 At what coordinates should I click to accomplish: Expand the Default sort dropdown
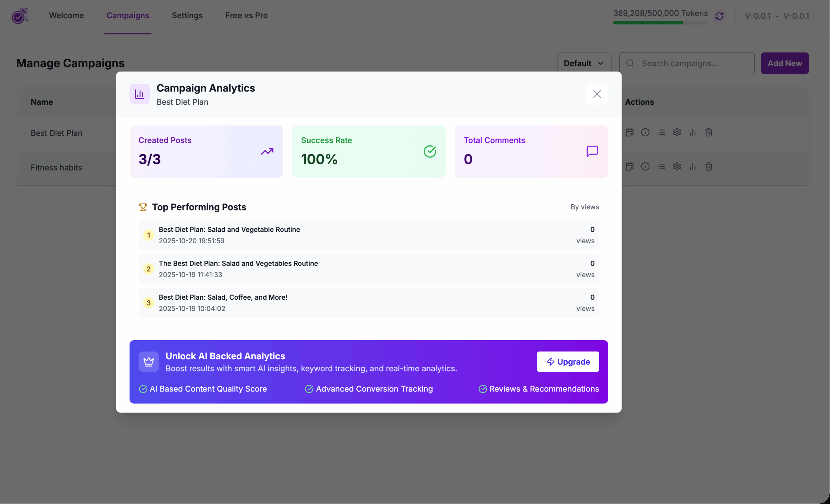click(x=584, y=63)
